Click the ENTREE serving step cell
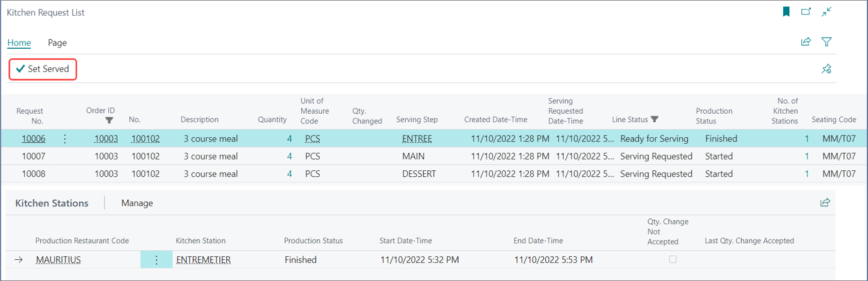The image size is (868, 281). [x=417, y=139]
